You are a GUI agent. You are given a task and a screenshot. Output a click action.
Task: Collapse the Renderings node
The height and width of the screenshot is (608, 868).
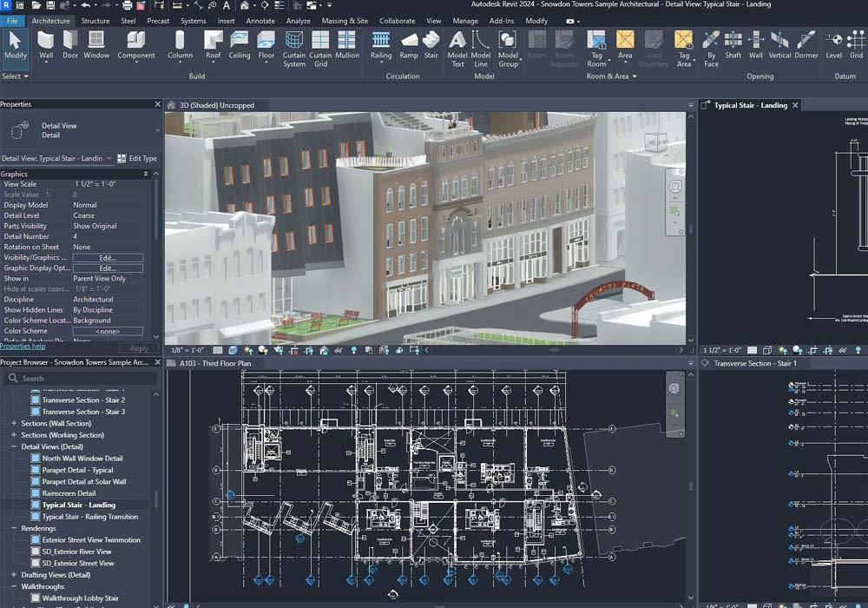14,528
